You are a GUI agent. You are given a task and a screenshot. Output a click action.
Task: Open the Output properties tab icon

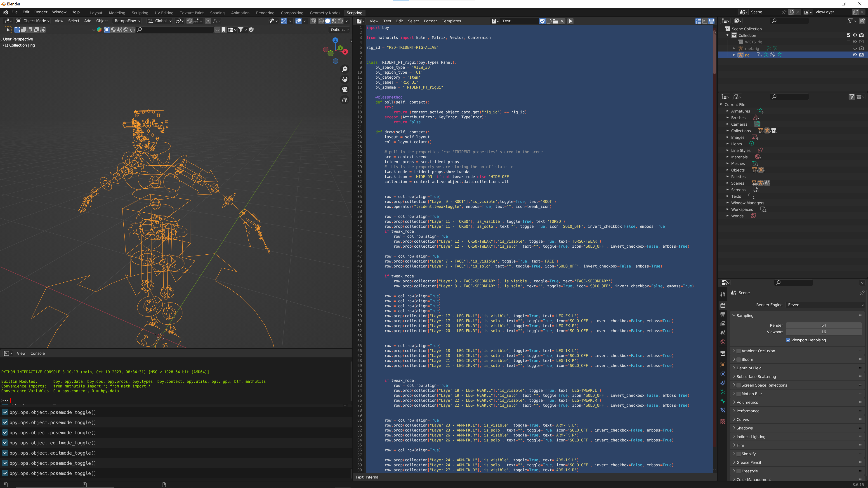[x=723, y=314]
